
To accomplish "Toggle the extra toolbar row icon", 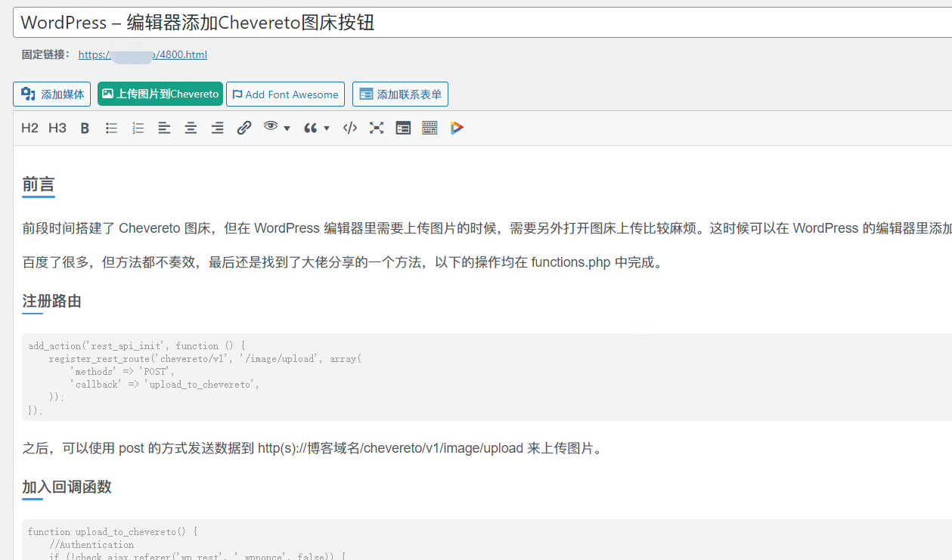I will [x=429, y=128].
